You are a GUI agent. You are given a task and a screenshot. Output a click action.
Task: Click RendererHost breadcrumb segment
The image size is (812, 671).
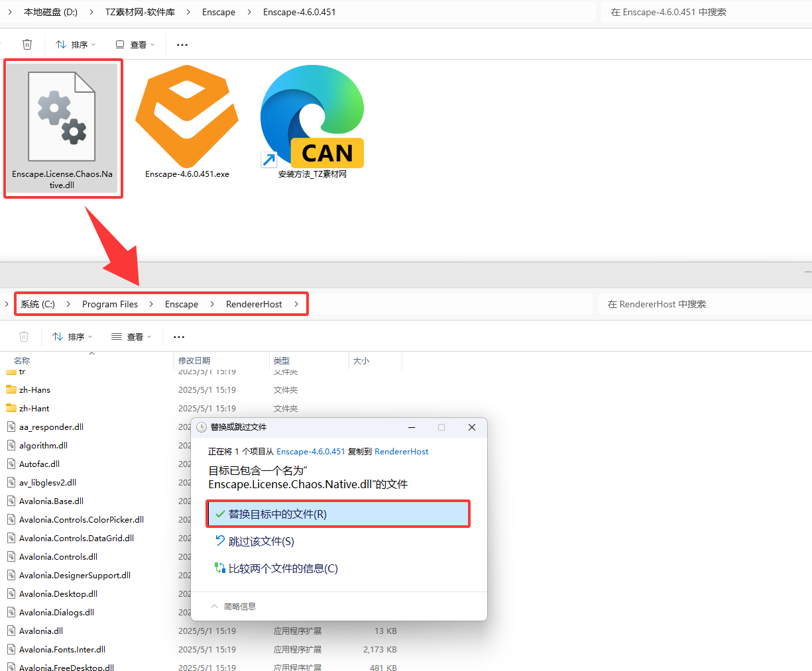(254, 304)
